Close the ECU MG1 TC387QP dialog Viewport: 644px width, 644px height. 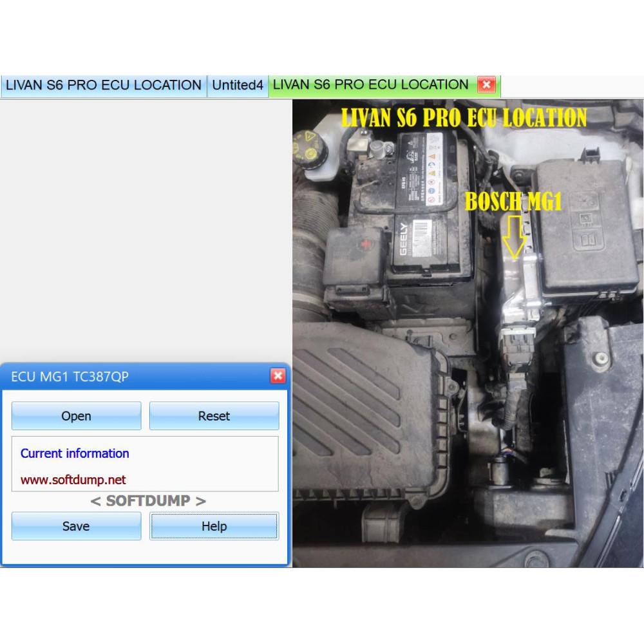(x=278, y=376)
